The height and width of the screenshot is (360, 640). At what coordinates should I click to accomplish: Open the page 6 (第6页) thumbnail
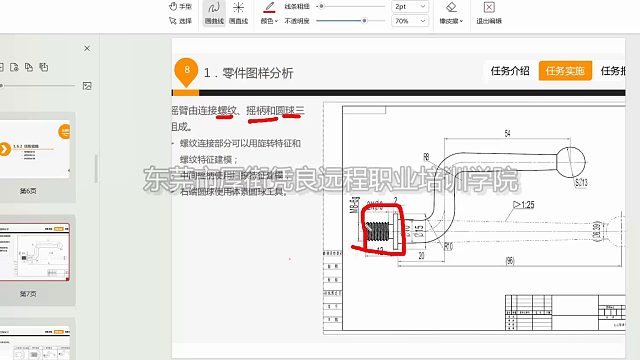(34, 149)
